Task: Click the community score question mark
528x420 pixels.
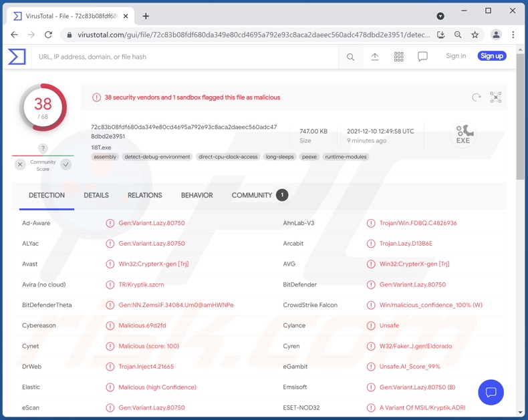Action: pyautogui.click(x=43, y=148)
